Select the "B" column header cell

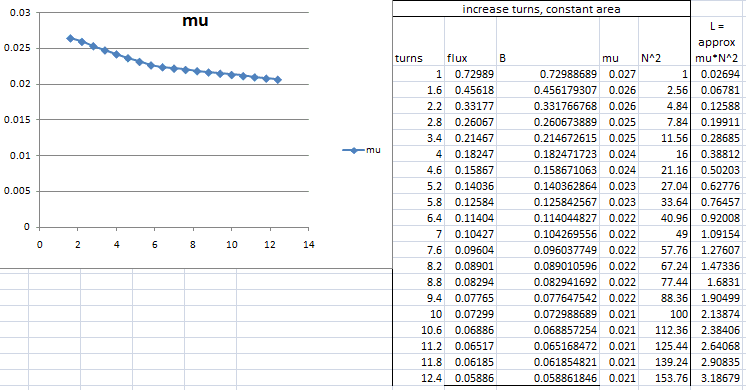548,41
